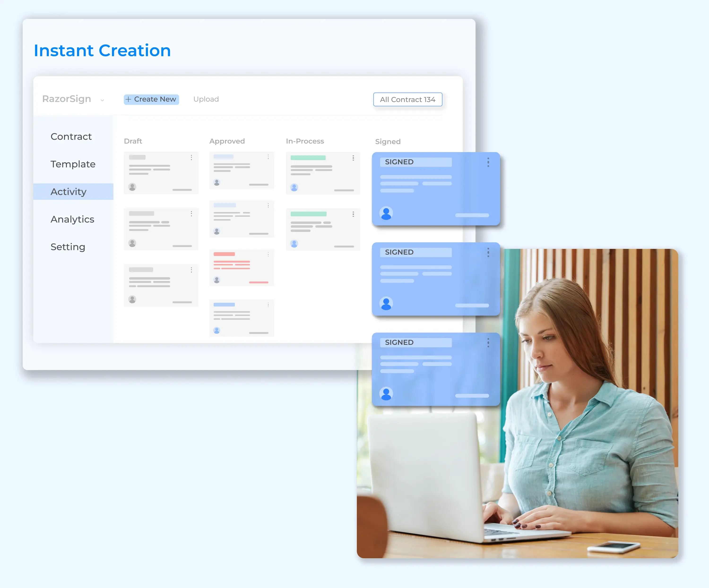Click the Template navigation item
Image resolution: width=709 pixels, height=588 pixels.
click(x=71, y=164)
